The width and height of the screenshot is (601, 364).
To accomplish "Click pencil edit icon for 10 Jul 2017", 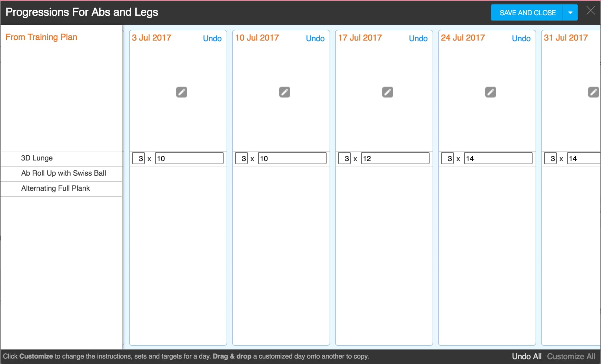I will [x=284, y=92].
